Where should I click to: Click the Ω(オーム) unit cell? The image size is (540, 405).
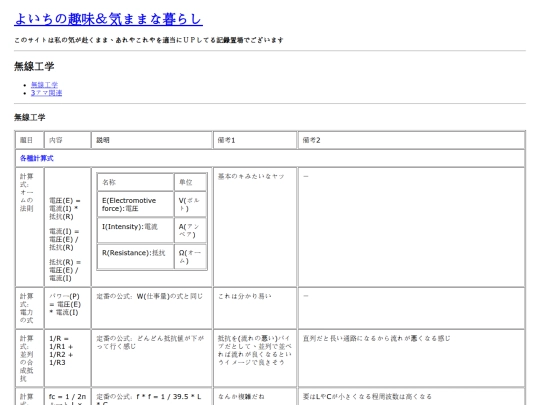click(190, 257)
